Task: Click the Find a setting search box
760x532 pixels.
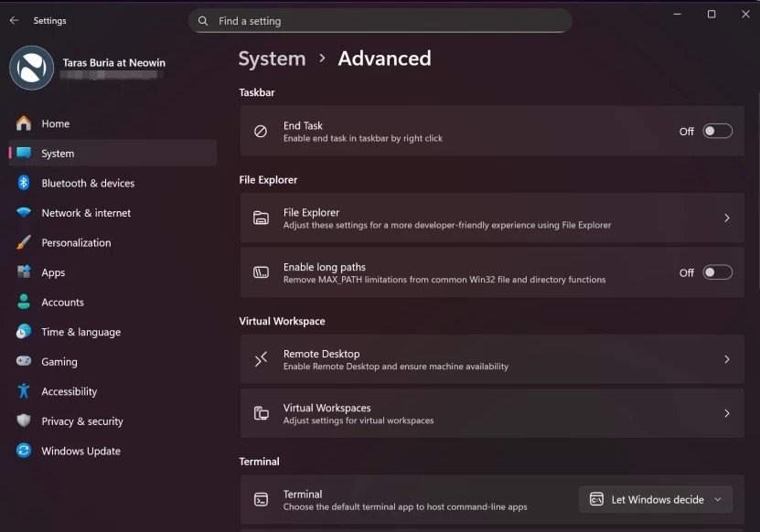Action: 380,21
